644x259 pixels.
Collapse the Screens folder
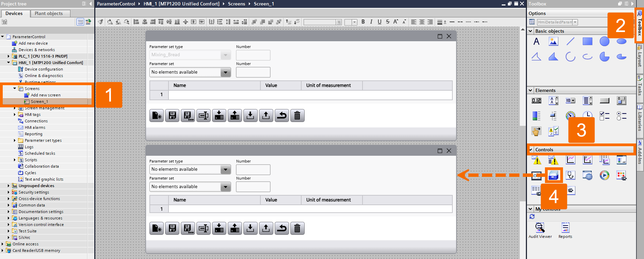point(15,89)
